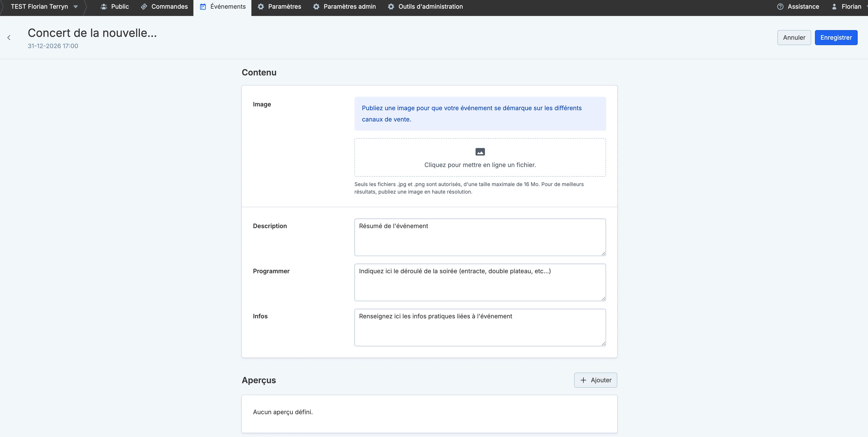Click the event title Concert de la nouvelle...

[x=92, y=33]
